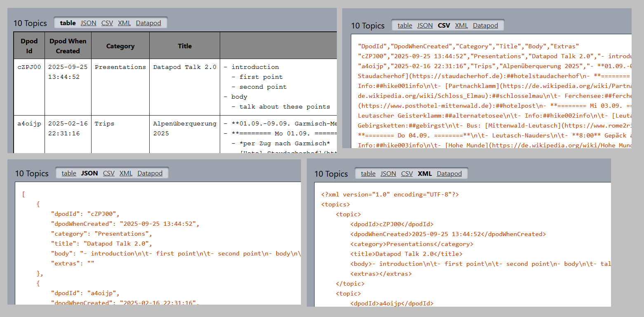Image resolution: width=644 pixels, height=317 pixels.
Task: Switch to table tab in the JSON panel
Action: coord(69,173)
